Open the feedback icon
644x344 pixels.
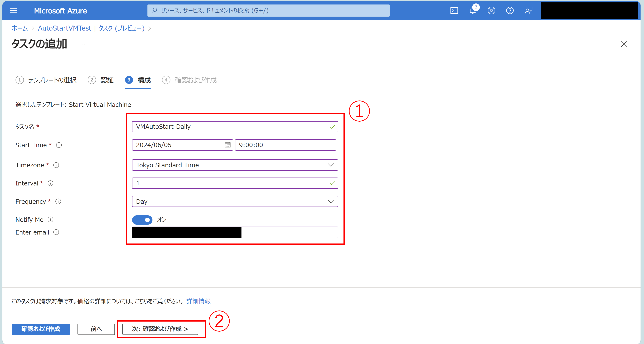coord(528,11)
